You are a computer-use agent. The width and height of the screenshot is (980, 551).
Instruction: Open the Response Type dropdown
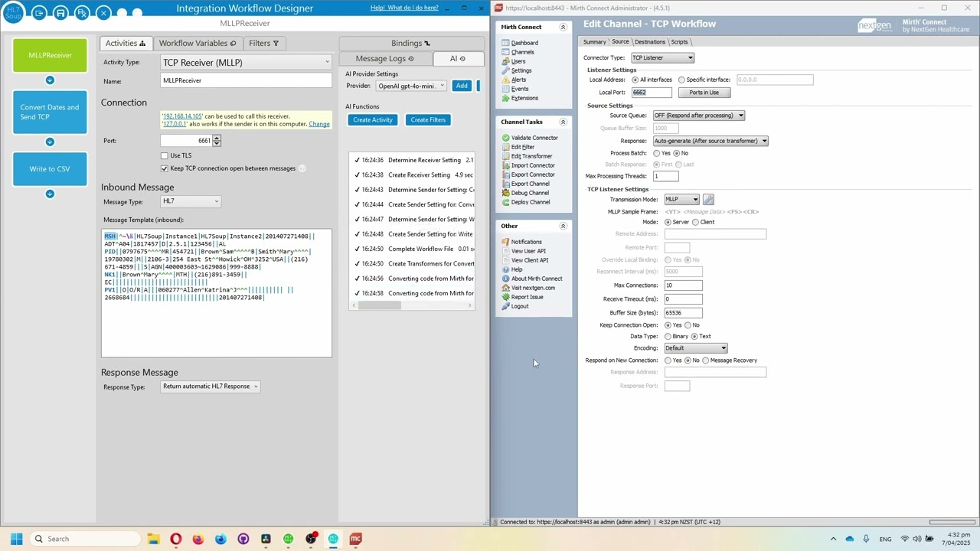[211, 386]
